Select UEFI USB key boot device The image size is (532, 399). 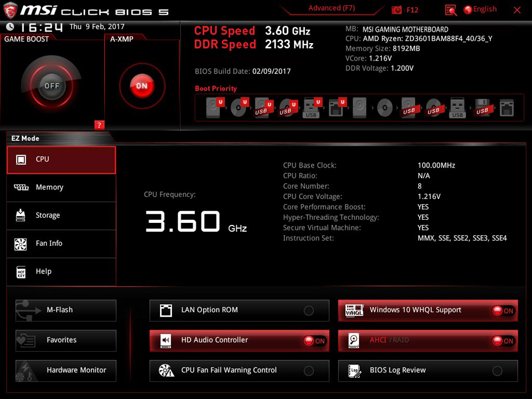[312, 107]
